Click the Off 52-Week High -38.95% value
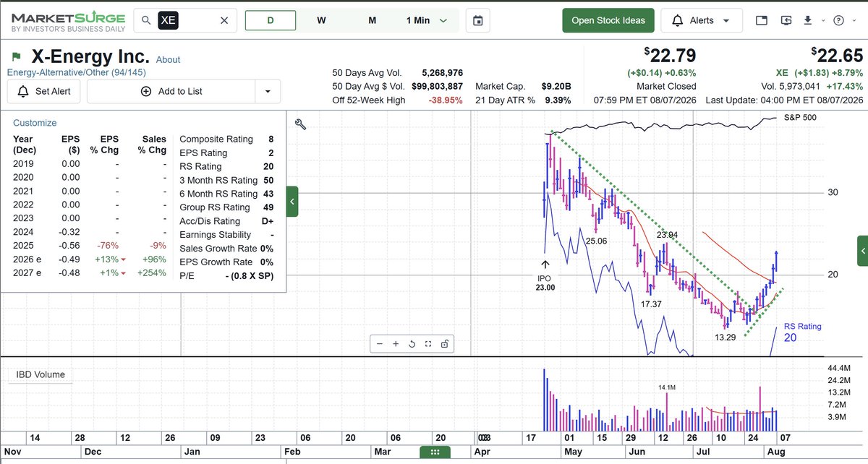This screenshot has height=464, width=868. tap(445, 100)
